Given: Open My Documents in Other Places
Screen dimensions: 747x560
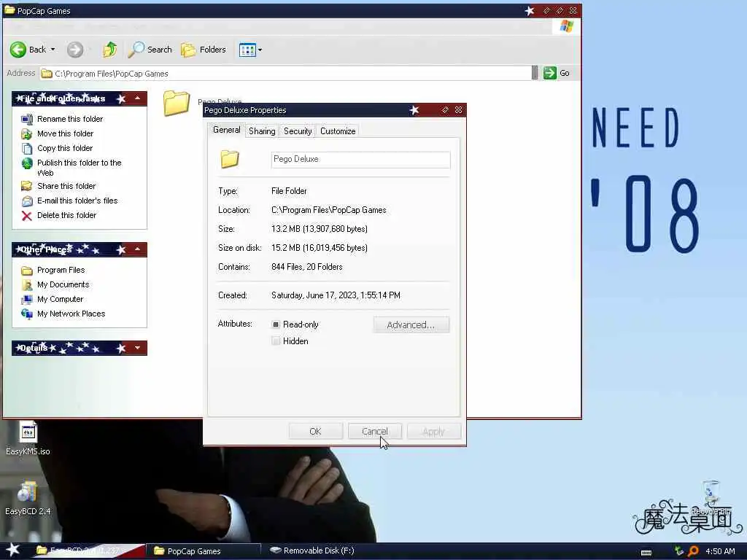Looking at the screenshot, I should [x=63, y=285].
